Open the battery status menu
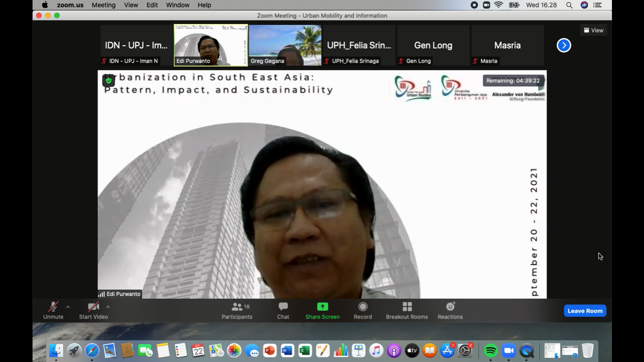 [514, 5]
